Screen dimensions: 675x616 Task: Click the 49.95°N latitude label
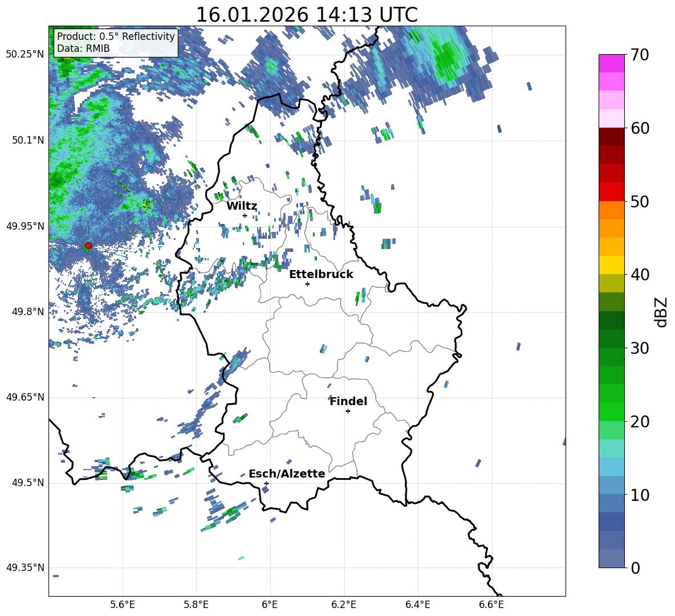coord(26,226)
